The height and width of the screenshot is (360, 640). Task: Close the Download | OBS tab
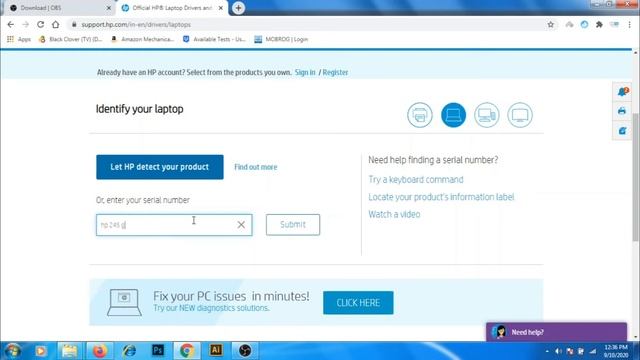coord(109,8)
